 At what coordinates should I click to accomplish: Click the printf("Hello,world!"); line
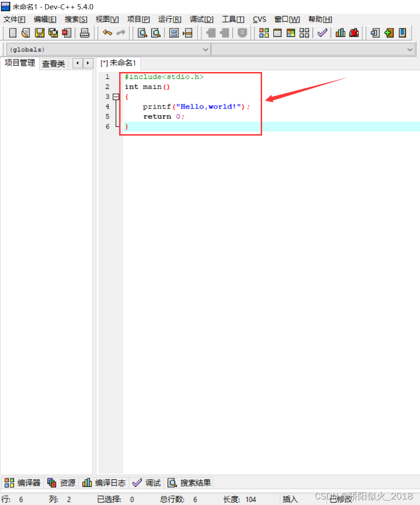coord(196,107)
